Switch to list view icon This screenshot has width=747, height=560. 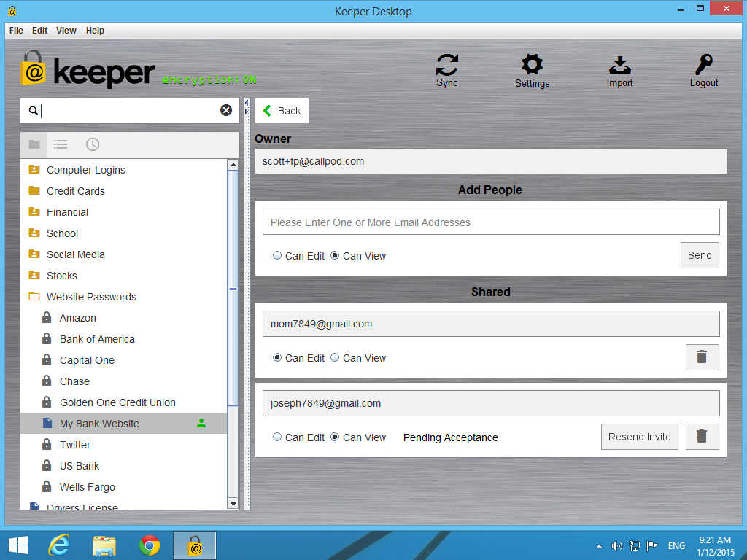[x=61, y=144]
